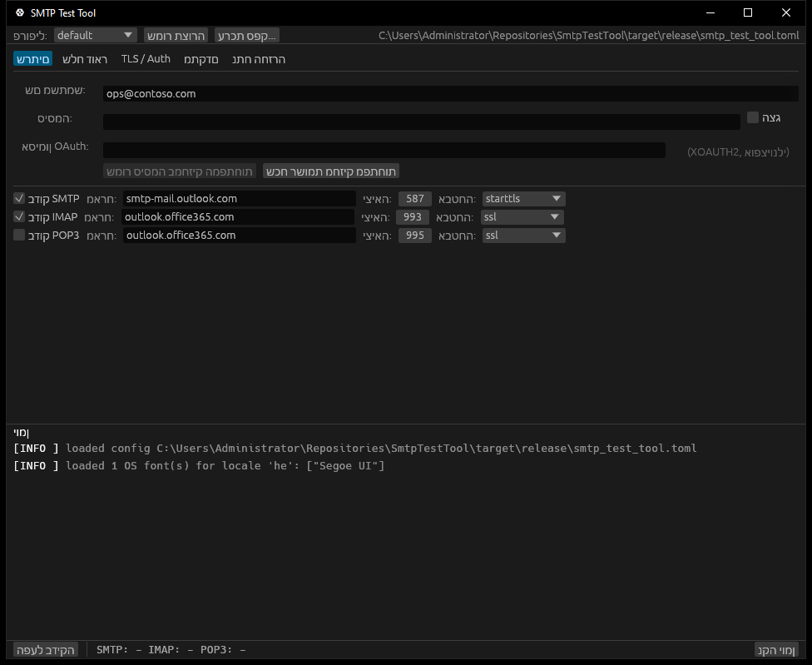Uncheck the IMAP check checkbox
The image size is (812, 665).
click(19, 216)
